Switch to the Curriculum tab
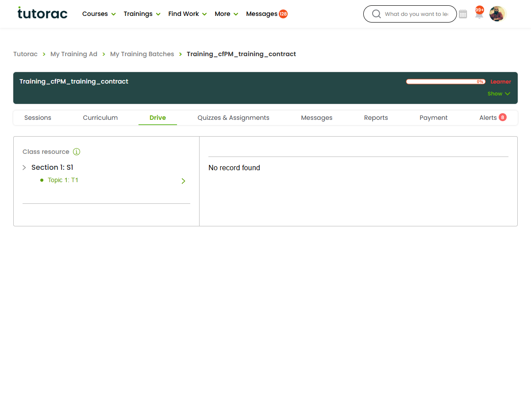The width and height of the screenshot is (531, 420). click(x=100, y=118)
